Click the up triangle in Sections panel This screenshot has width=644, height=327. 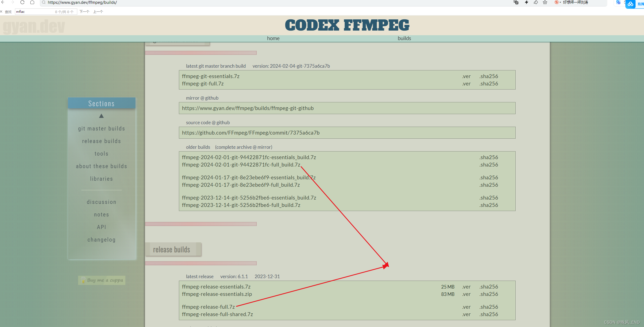(101, 116)
